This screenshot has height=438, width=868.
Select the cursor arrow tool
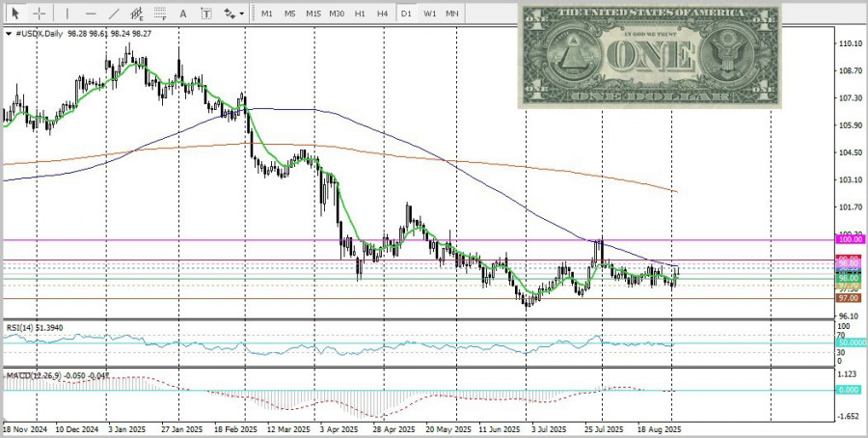point(15,13)
